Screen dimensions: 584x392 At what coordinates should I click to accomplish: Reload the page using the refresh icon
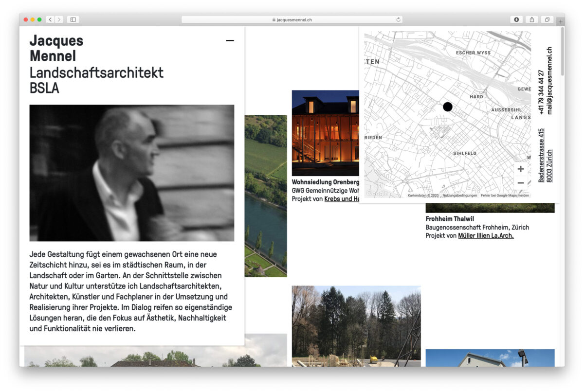click(x=399, y=19)
